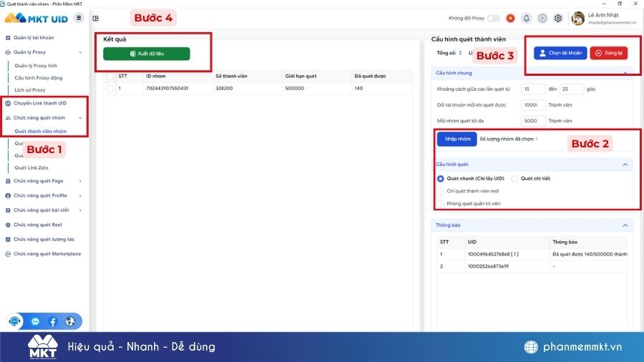The width and height of the screenshot is (644, 362).
Task: Expand the Chức năng quét Profile arrow
Action: [x=80, y=196]
